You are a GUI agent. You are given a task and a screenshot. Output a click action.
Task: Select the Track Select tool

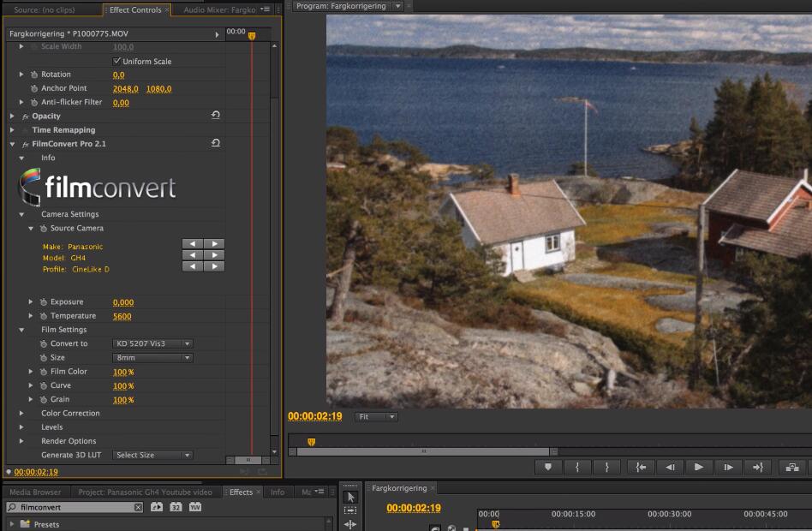[x=350, y=510]
